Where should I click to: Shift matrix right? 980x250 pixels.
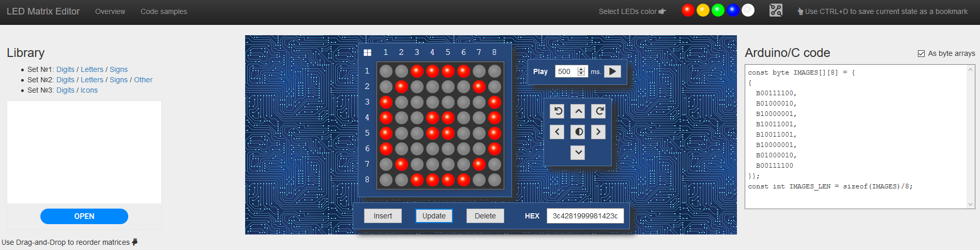pyautogui.click(x=599, y=132)
